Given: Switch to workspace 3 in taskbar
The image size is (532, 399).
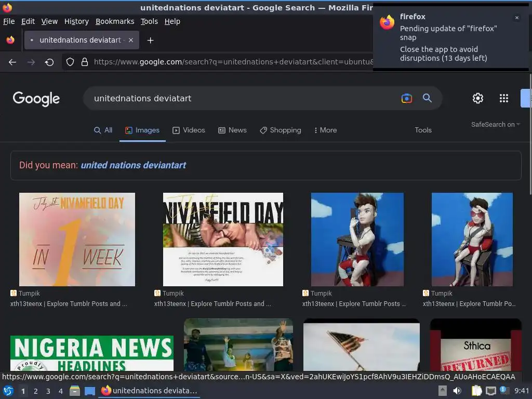Looking at the screenshot, I should pyautogui.click(x=48, y=391).
